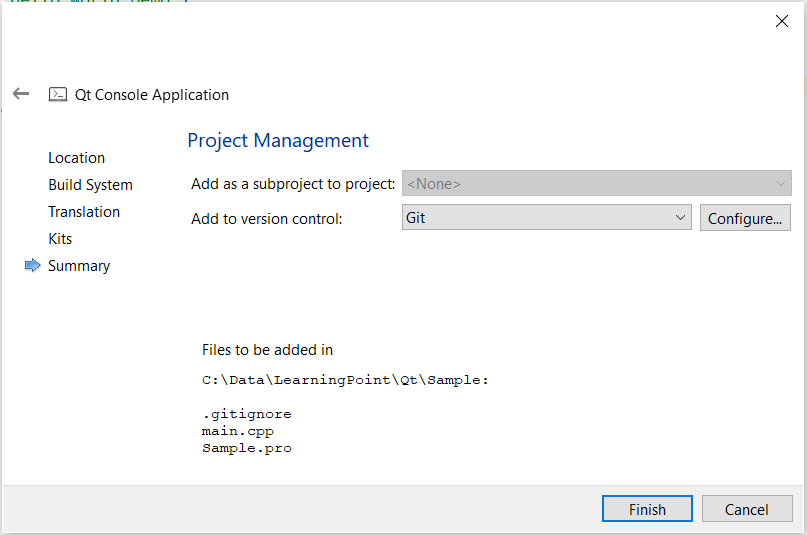Click Finish to create the project
The width and height of the screenshot is (807, 535).
pyautogui.click(x=647, y=509)
